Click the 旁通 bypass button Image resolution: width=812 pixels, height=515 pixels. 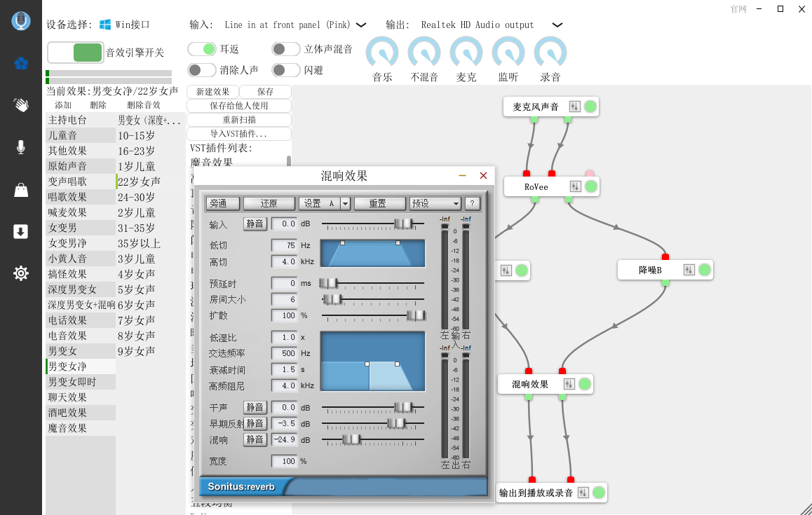[223, 203]
